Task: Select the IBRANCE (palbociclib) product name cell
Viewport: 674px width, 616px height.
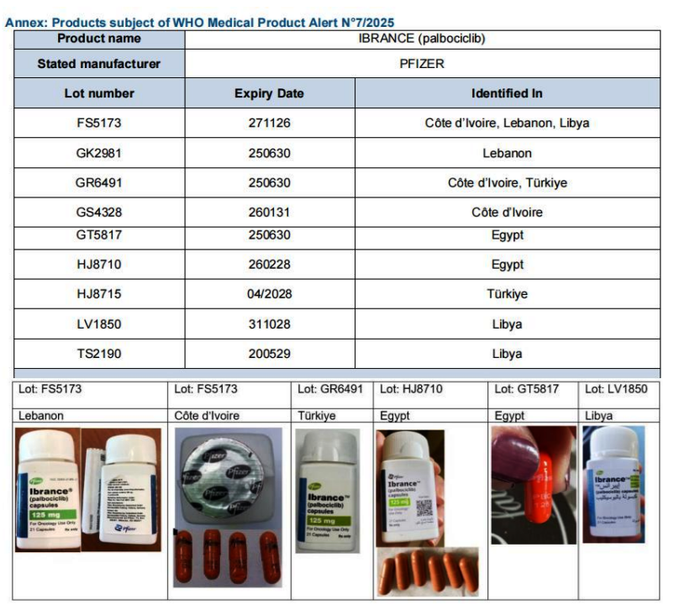Action: pyautogui.click(x=422, y=39)
